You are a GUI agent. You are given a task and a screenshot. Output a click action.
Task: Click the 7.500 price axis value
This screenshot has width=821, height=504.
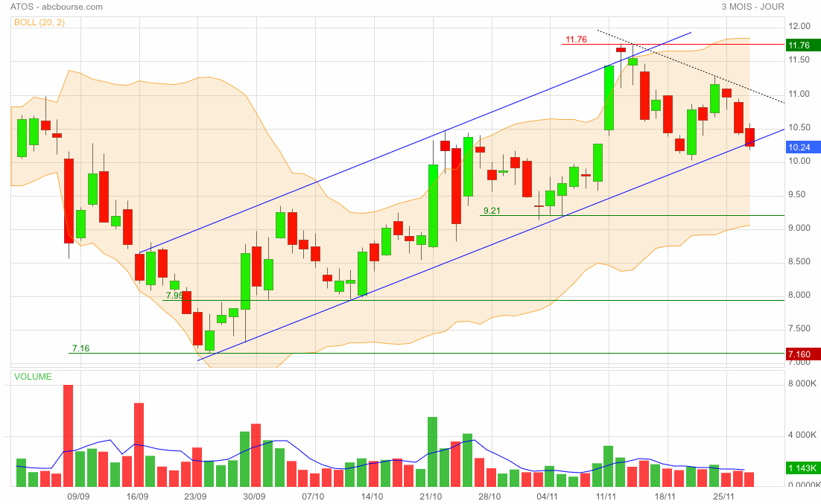[799, 328]
